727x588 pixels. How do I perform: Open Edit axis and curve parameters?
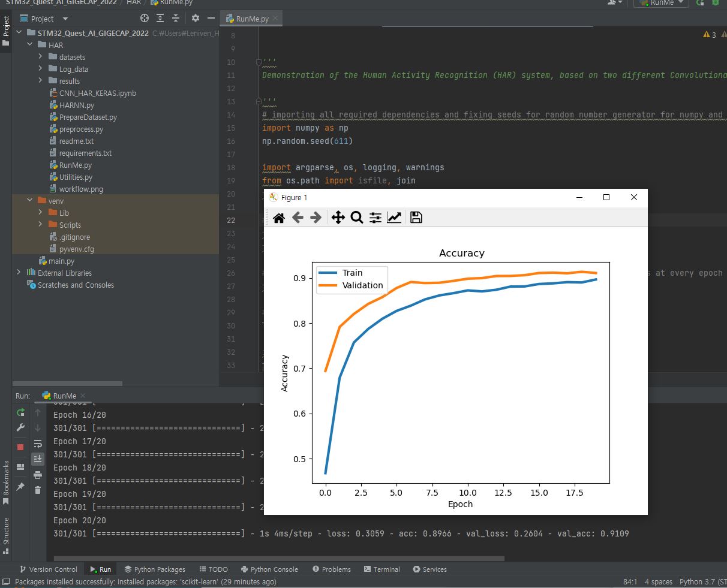pyautogui.click(x=394, y=218)
